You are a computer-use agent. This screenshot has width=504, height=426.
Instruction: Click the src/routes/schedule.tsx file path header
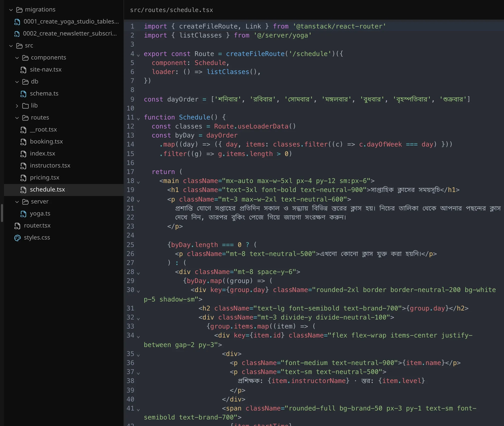pos(171,10)
